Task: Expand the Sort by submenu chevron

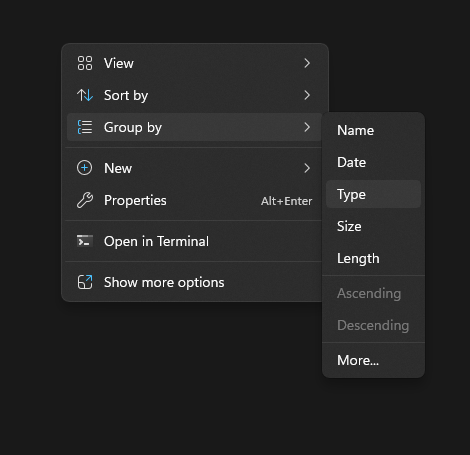Action: [307, 95]
